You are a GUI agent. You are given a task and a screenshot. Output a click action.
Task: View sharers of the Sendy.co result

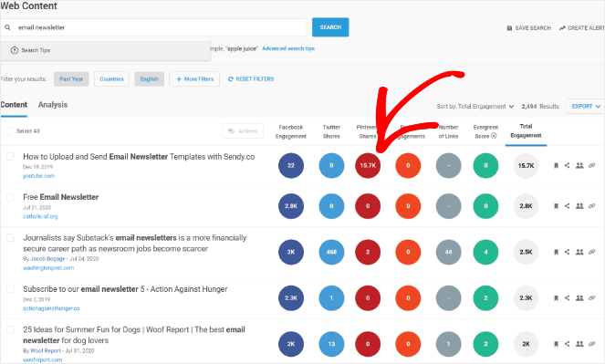coord(579,165)
